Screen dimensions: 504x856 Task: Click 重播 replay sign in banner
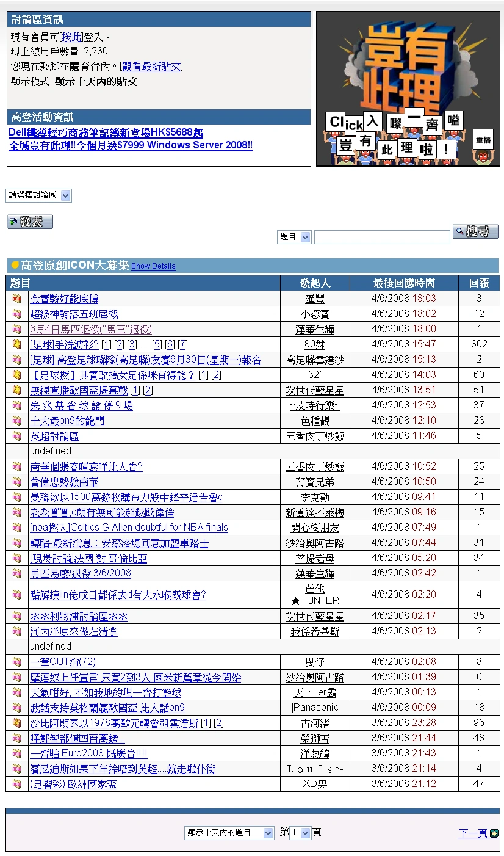pyautogui.click(x=483, y=140)
